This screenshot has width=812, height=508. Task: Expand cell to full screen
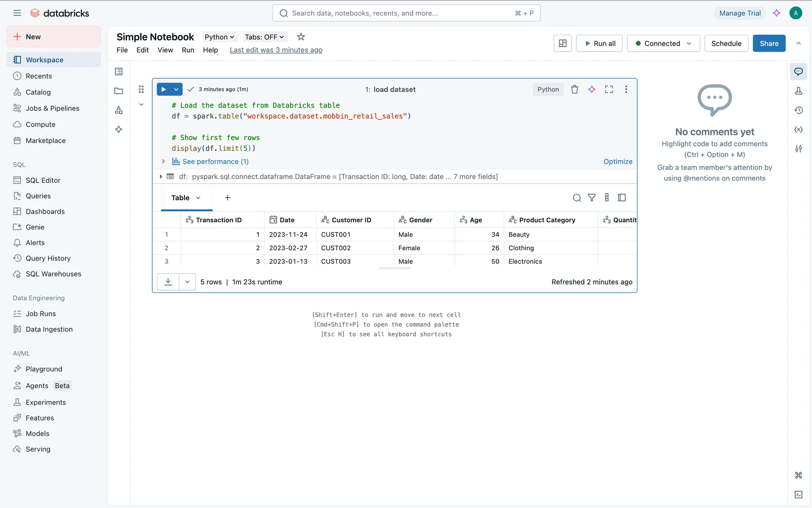point(609,89)
